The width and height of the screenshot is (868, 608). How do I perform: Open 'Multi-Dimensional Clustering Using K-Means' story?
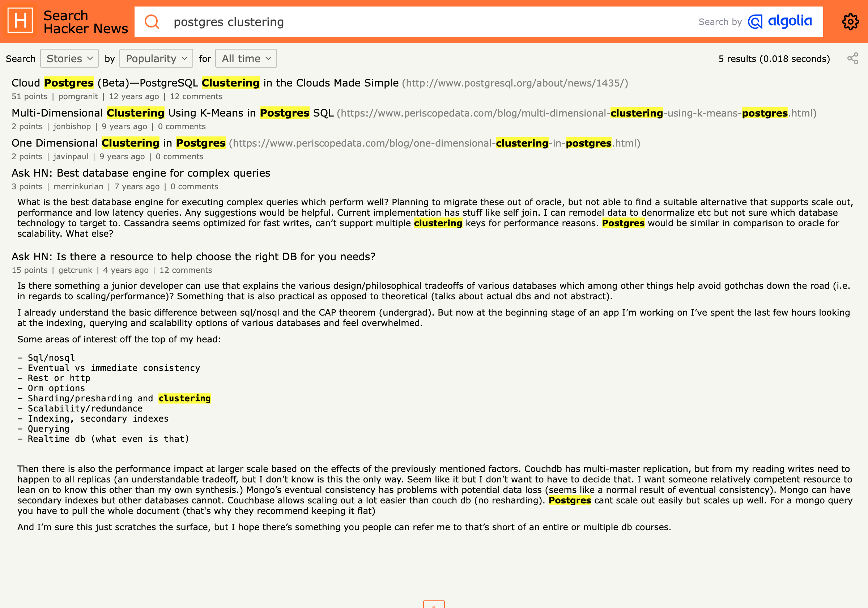tap(173, 113)
